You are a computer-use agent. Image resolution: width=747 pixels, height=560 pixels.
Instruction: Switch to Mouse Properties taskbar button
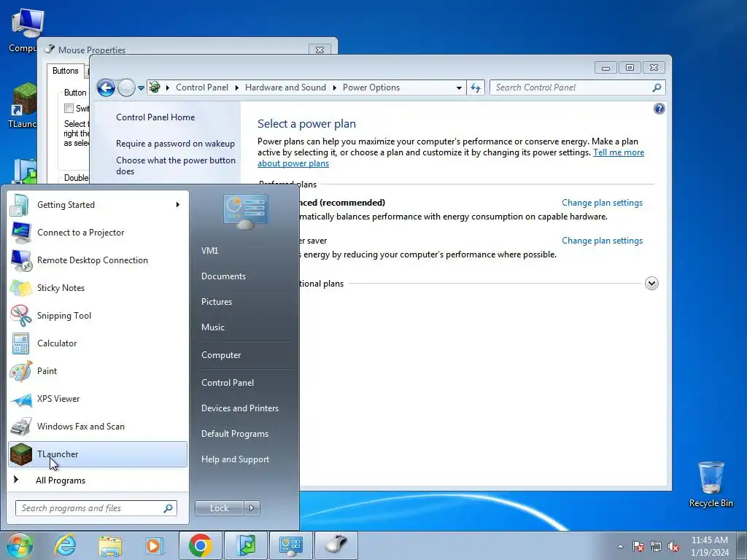click(336, 545)
